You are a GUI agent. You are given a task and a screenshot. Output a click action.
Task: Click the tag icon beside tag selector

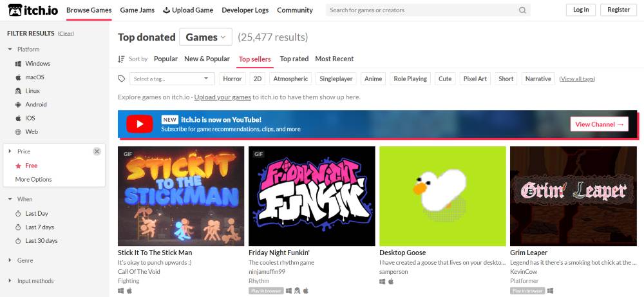pyautogui.click(x=122, y=79)
